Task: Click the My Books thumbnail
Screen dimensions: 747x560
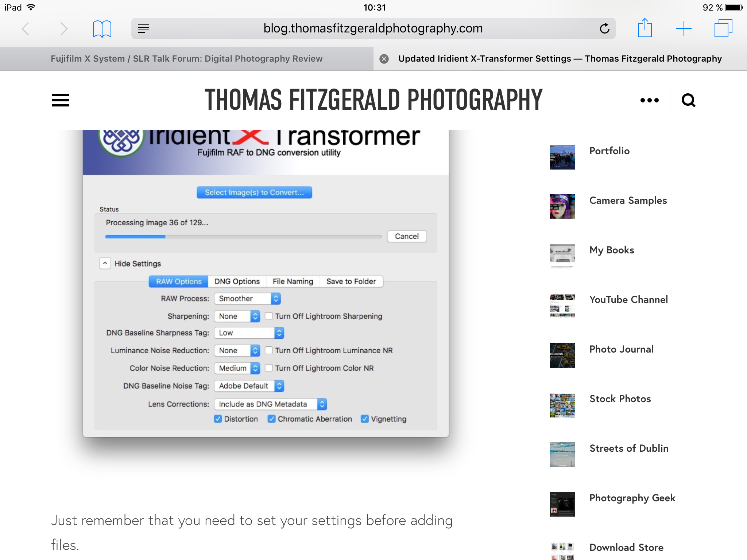Action: pos(562,256)
